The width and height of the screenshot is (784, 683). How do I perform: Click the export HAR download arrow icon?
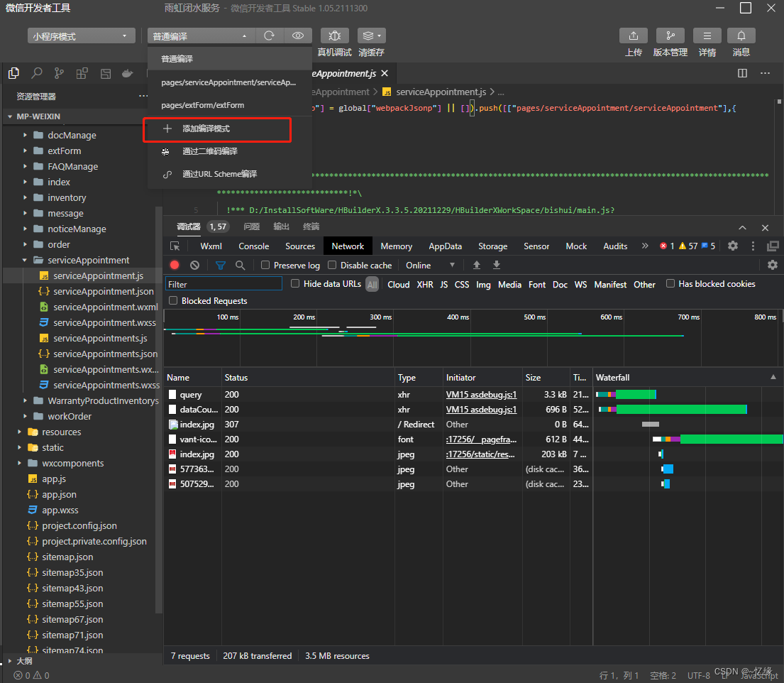click(497, 266)
